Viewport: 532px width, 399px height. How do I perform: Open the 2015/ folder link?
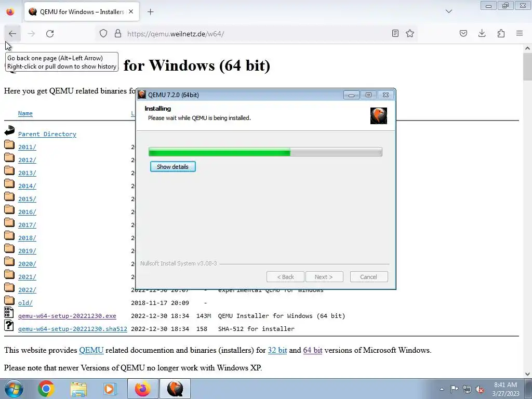[x=27, y=199]
